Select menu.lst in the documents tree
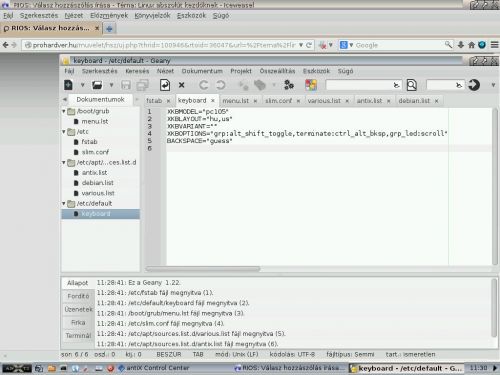The image size is (500, 375). coord(95,121)
